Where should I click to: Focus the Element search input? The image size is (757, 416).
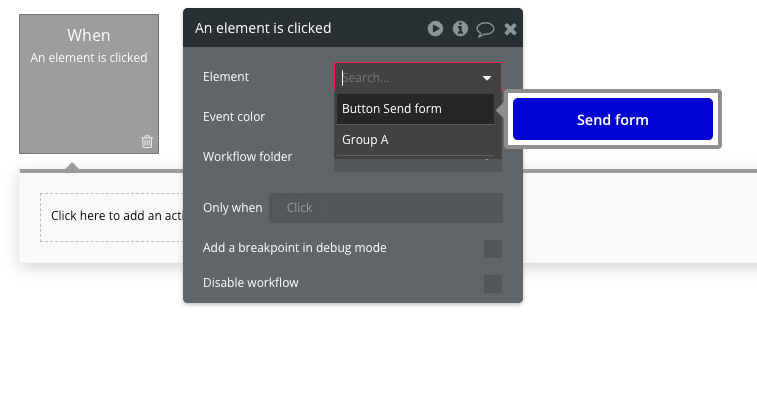coord(405,78)
